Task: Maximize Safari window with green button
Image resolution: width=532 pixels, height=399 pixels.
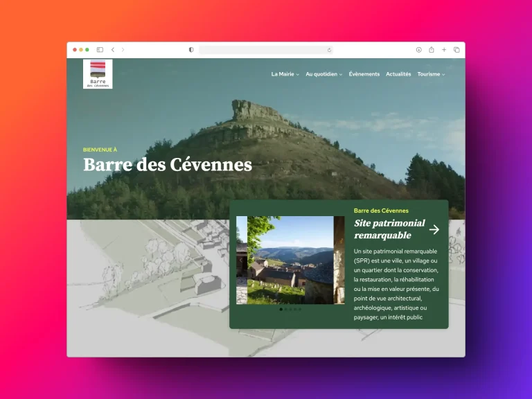Action: point(87,50)
